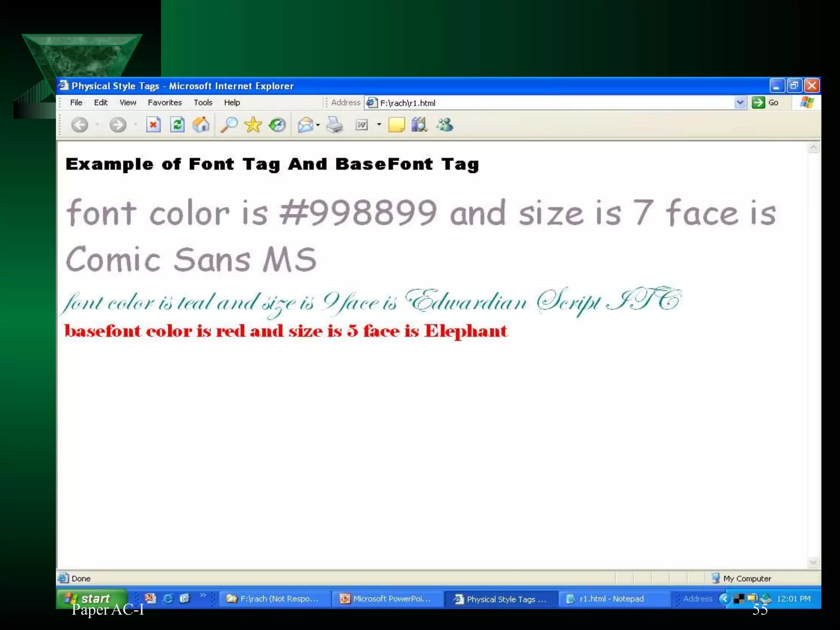
Task: Open the Favorites menu
Action: (x=164, y=103)
